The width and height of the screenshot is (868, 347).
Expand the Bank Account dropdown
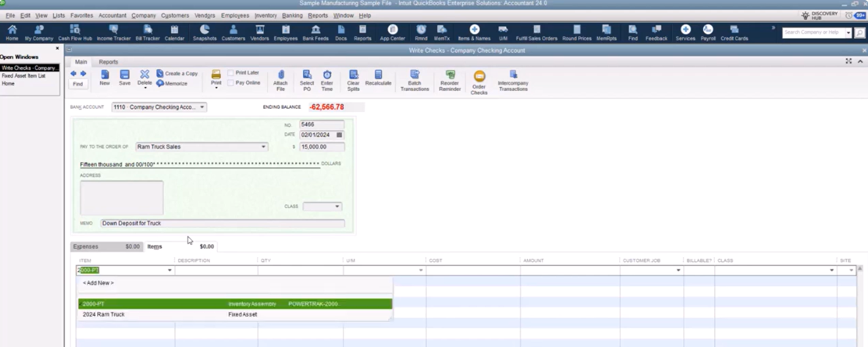click(x=202, y=107)
